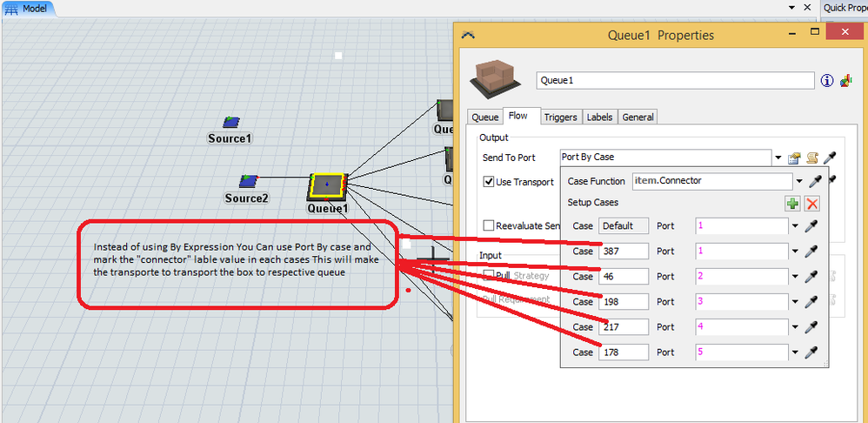868x423 pixels.
Task: Toggle the Pull Strategy checkbox
Action: pyautogui.click(x=488, y=275)
